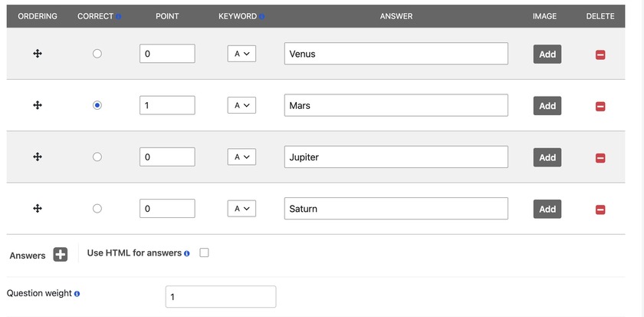644x317 pixels.
Task: Enable Use HTML for answers checkbox
Action: coord(204,253)
